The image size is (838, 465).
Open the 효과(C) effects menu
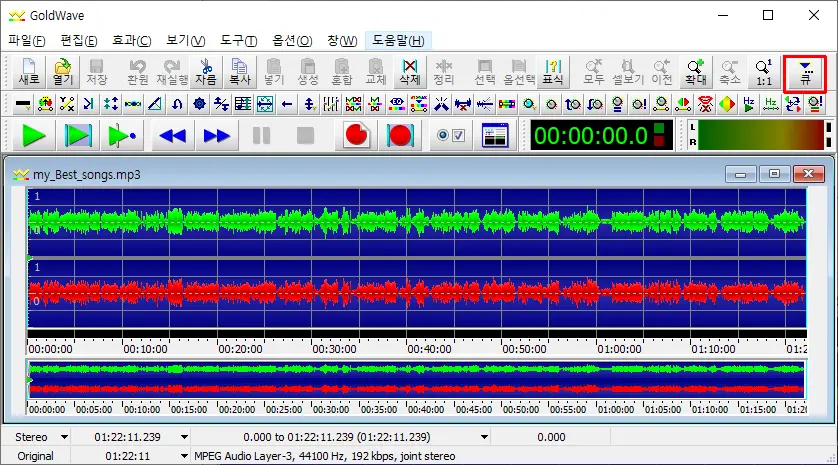click(x=131, y=41)
